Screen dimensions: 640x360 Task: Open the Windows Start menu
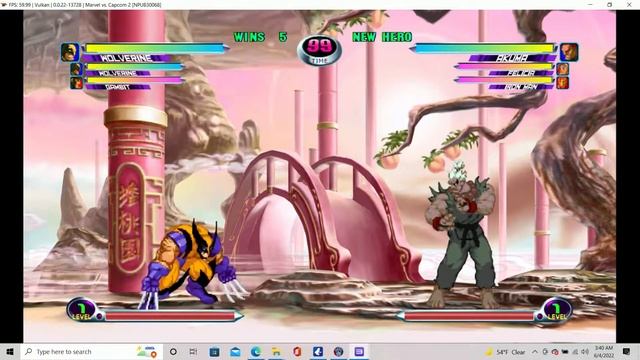[x=10, y=351]
